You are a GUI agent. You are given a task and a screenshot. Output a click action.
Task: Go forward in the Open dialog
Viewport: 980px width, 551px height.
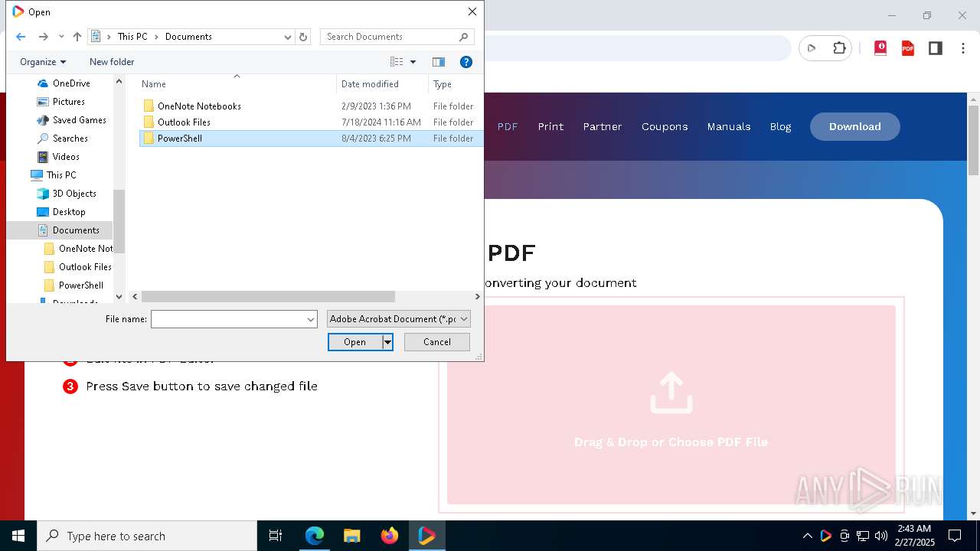43,37
